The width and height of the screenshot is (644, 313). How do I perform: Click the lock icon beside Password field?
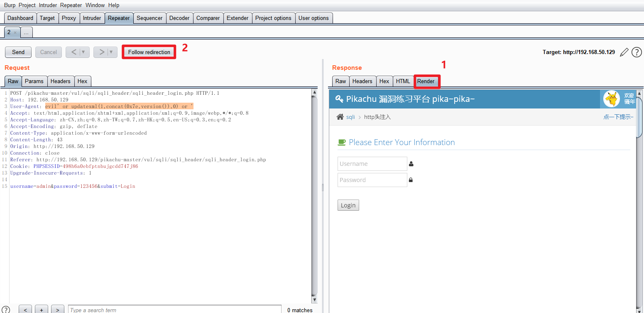point(411,180)
